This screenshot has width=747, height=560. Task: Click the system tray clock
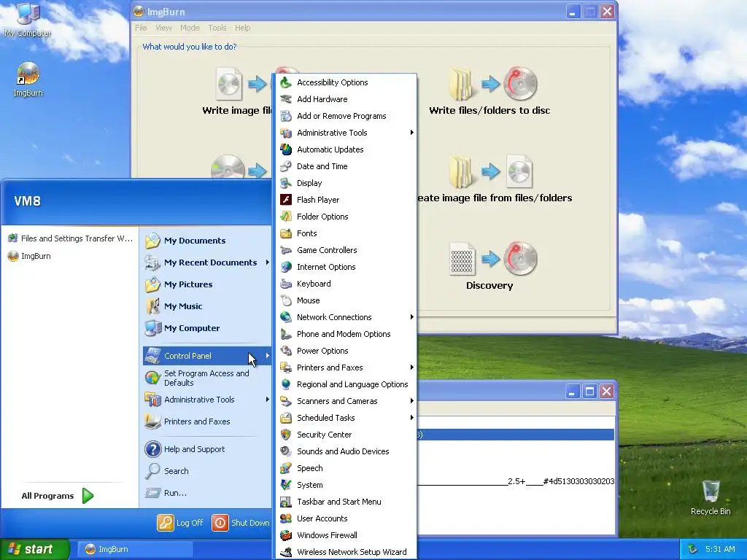pyautogui.click(x=720, y=549)
